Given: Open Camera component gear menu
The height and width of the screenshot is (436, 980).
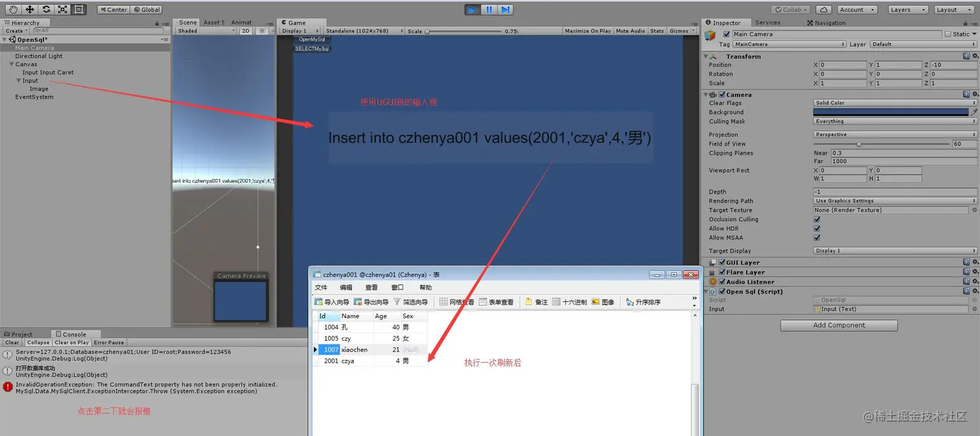Looking at the screenshot, I should click(974, 95).
